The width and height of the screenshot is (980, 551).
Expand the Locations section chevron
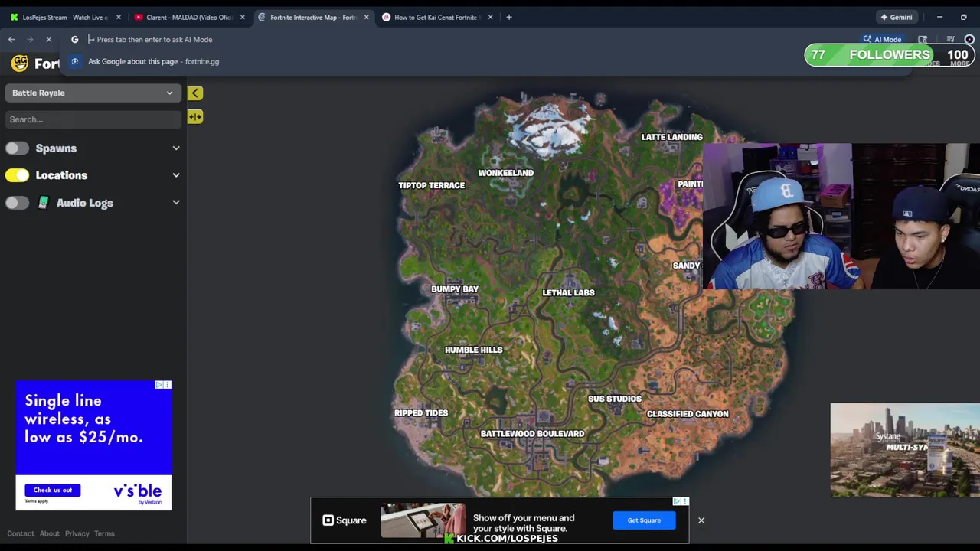(x=176, y=175)
